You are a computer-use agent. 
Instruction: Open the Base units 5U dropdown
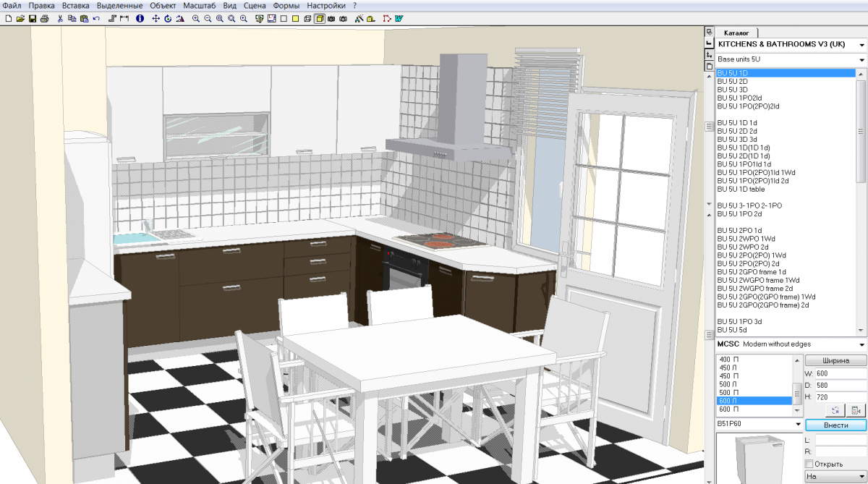[861, 59]
